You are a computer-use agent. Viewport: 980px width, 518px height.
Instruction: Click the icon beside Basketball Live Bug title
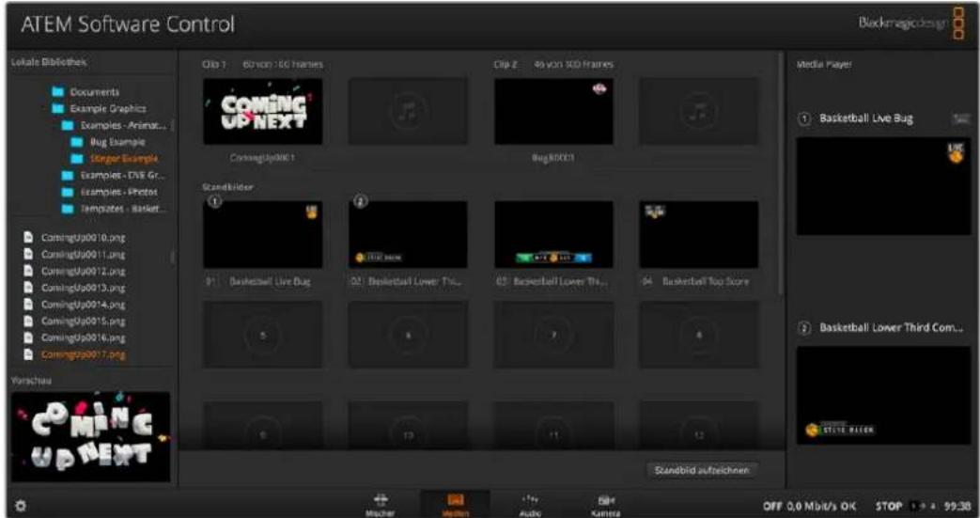point(960,118)
